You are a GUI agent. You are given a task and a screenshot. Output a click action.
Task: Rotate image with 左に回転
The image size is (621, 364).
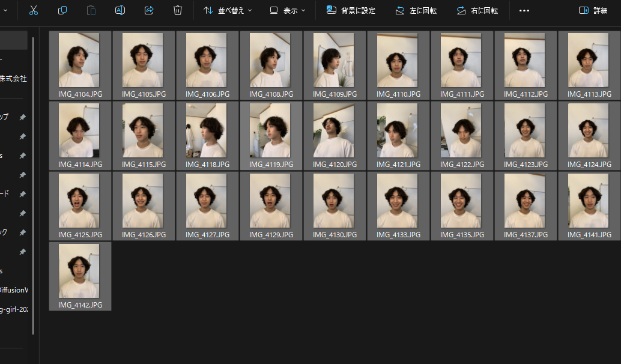pos(416,11)
